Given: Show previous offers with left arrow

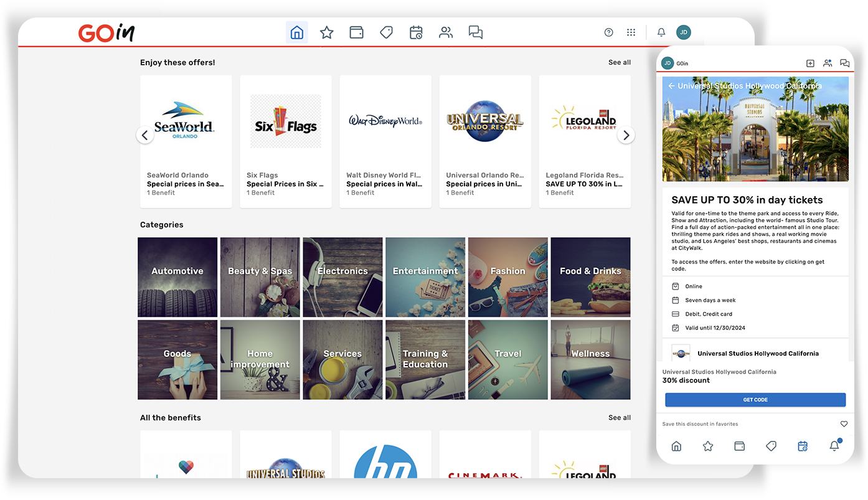Looking at the screenshot, I should (x=145, y=135).
